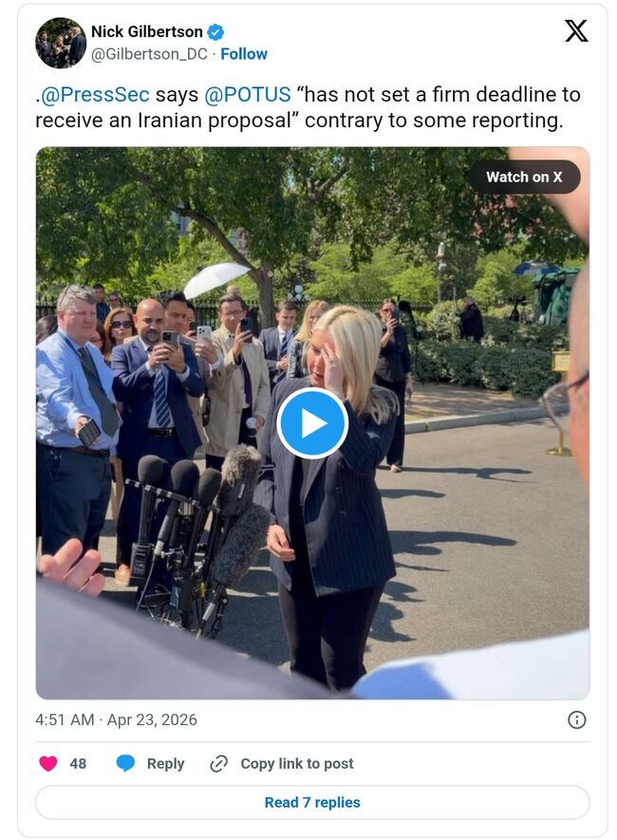
Task: Open the @Gilbertson_DC handle
Action: pos(149,54)
